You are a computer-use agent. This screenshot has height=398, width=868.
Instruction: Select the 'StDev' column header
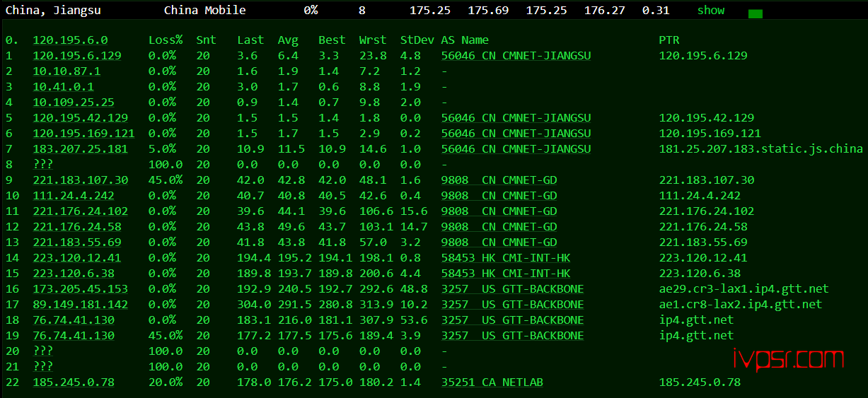pyautogui.click(x=417, y=40)
